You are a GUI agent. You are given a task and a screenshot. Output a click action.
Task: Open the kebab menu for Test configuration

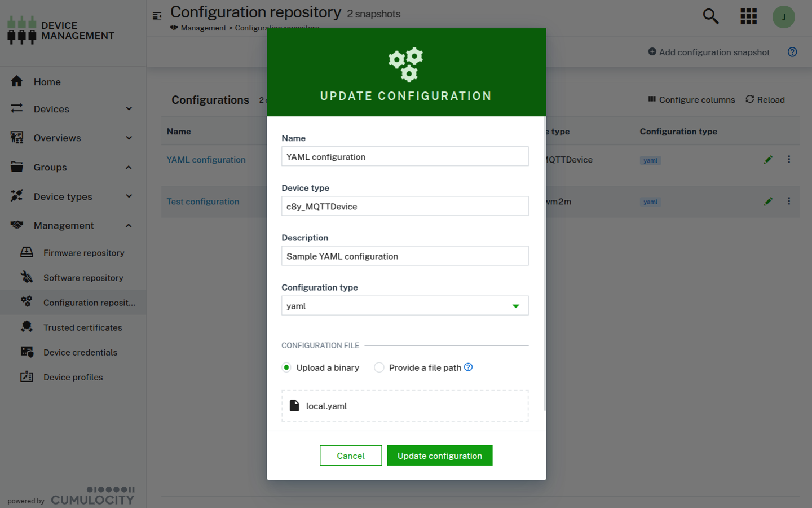click(x=789, y=201)
